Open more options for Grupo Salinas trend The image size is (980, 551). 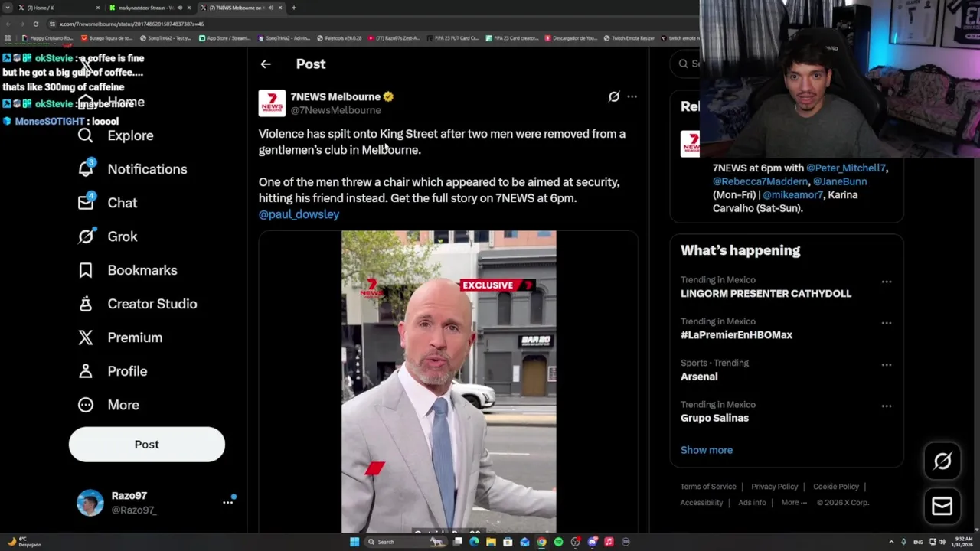click(x=887, y=406)
